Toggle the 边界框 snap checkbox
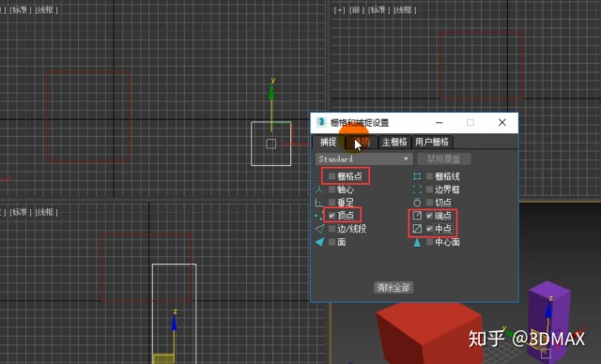Image resolution: width=601 pixels, height=364 pixels. click(x=430, y=190)
